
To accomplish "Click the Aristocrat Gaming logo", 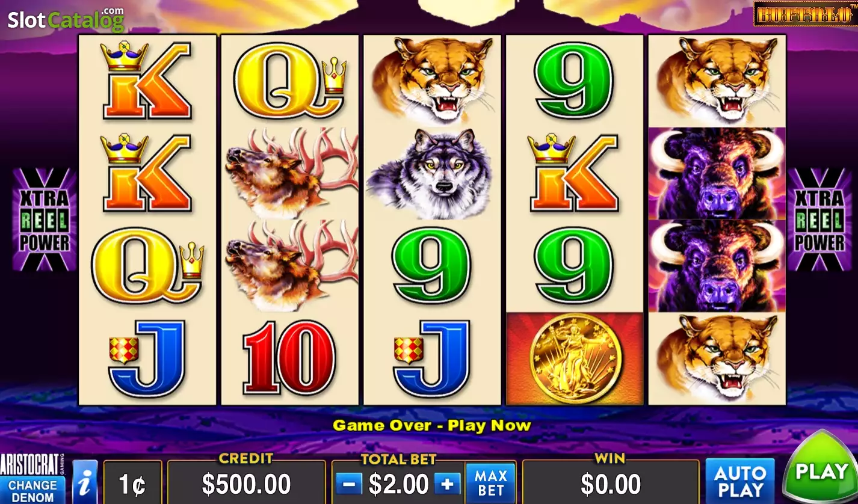I will [32, 465].
